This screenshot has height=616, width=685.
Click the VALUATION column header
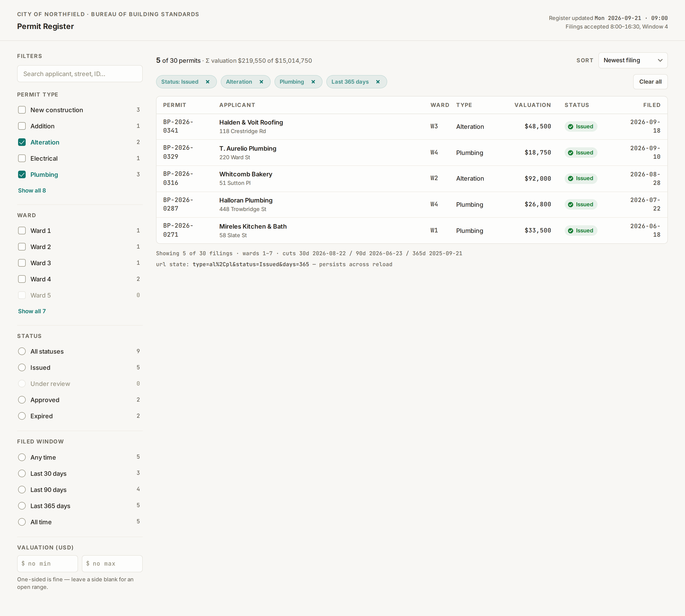(x=533, y=105)
